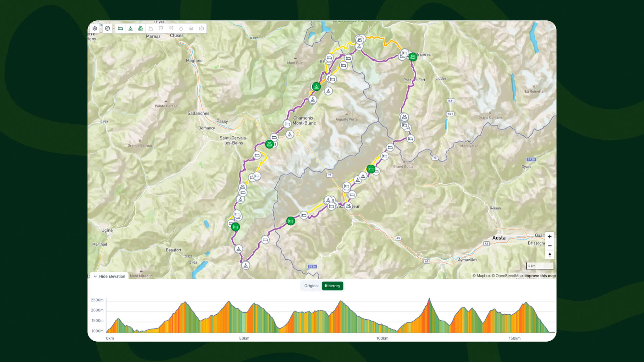
Task: Enable the flag points filter icon
Action: (161, 28)
